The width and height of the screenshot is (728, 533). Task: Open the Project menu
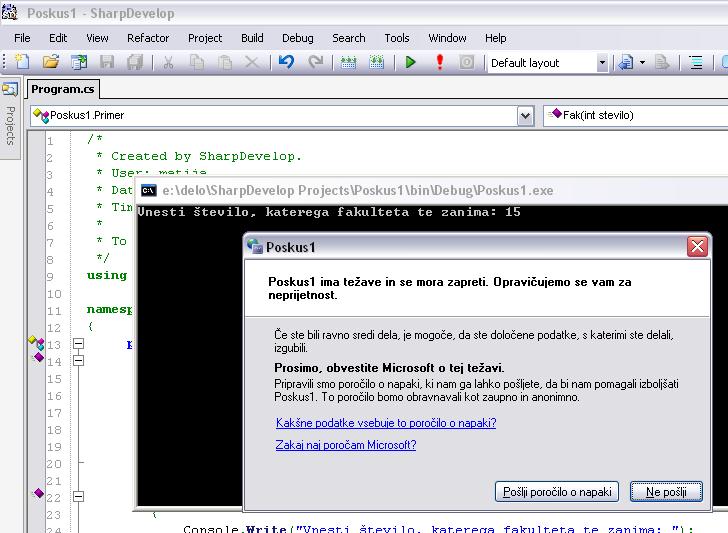point(205,38)
